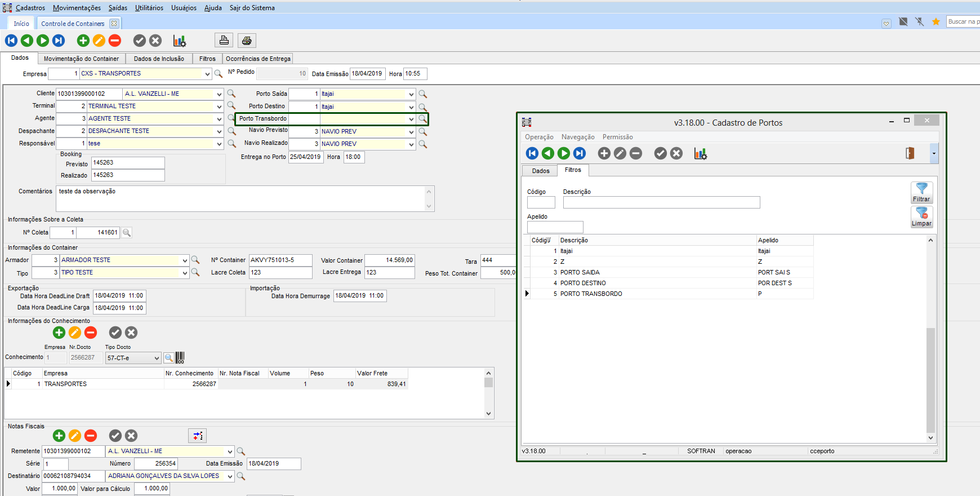Click the Descrição filter input field
Image resolution: width=980 pixels, height=496 pixels.
(661, 202)
